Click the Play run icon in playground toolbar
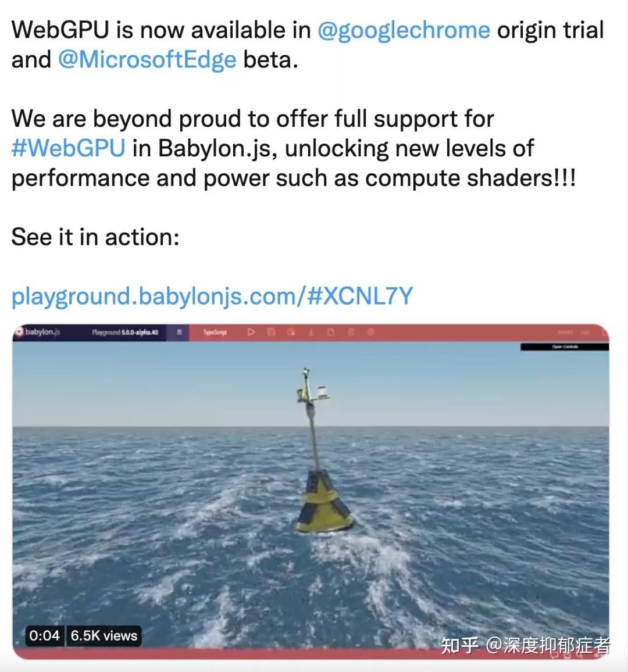The height and width of the screenshot is (672, 628). pos(252,332)
